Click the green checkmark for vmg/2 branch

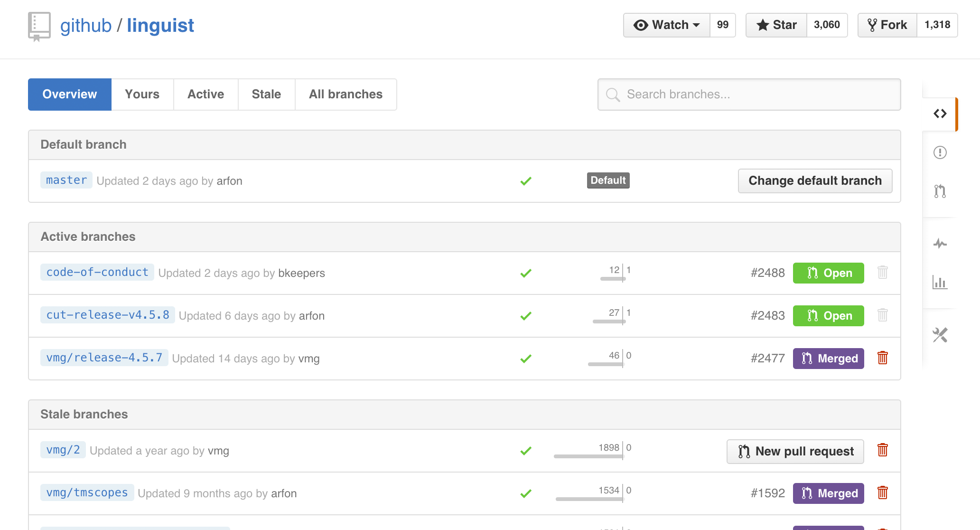click(x=525, y=450)
